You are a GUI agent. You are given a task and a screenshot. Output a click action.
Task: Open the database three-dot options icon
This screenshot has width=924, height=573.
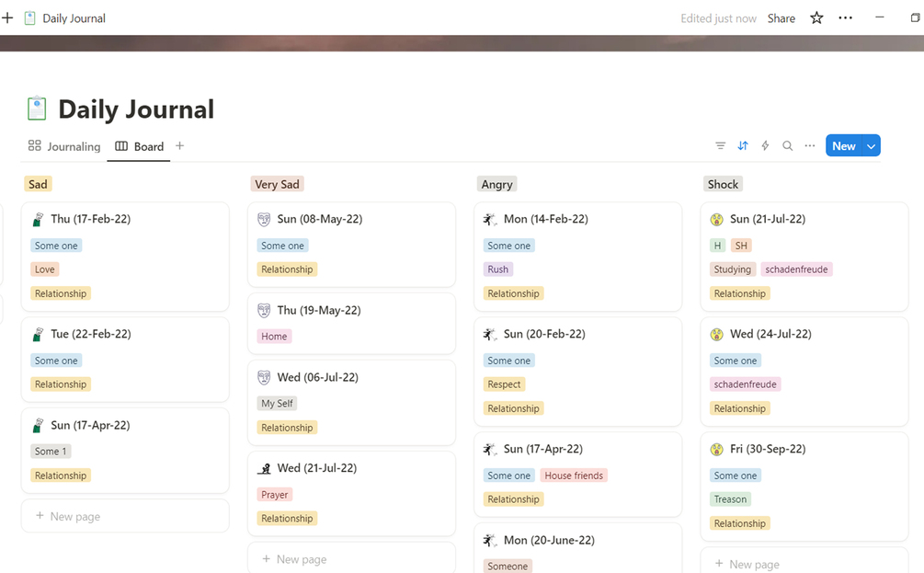[810, 145]
